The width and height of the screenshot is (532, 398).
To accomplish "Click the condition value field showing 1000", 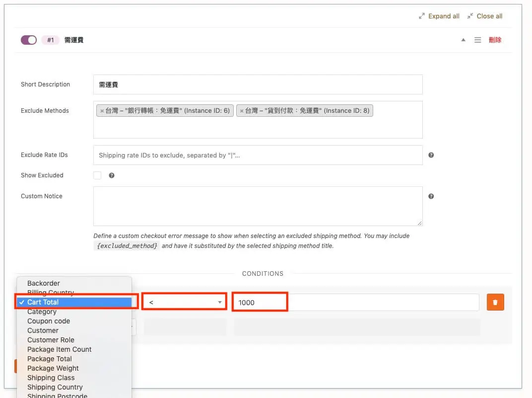I will click(x=356, y=302).
